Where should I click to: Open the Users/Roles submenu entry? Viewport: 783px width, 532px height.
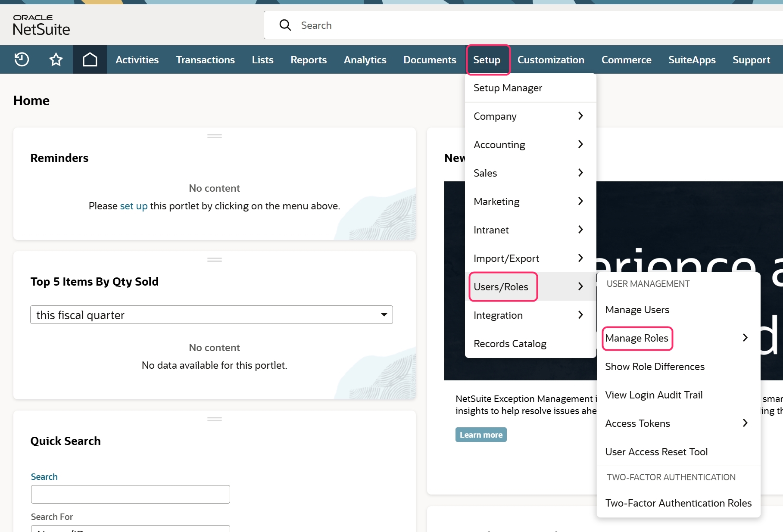[530, 287]
